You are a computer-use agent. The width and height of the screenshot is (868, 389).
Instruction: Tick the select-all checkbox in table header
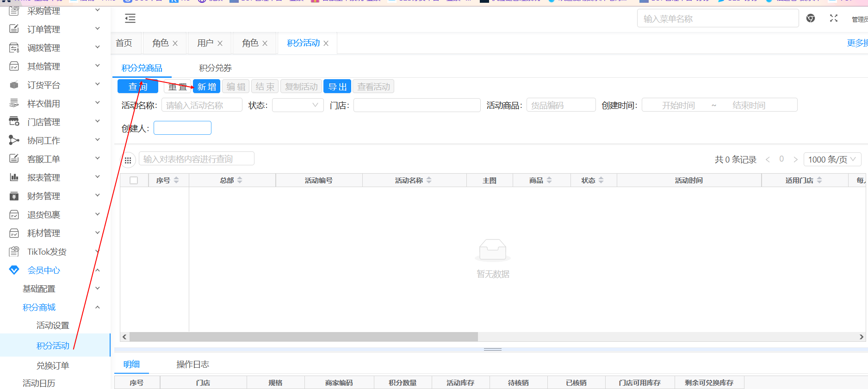coord(134,181)
